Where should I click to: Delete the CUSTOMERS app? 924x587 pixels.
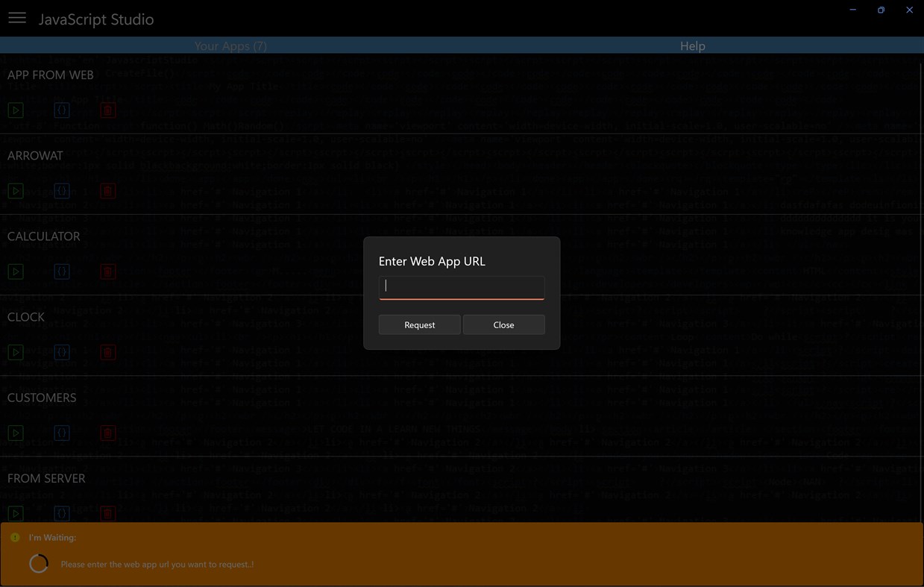107,433
